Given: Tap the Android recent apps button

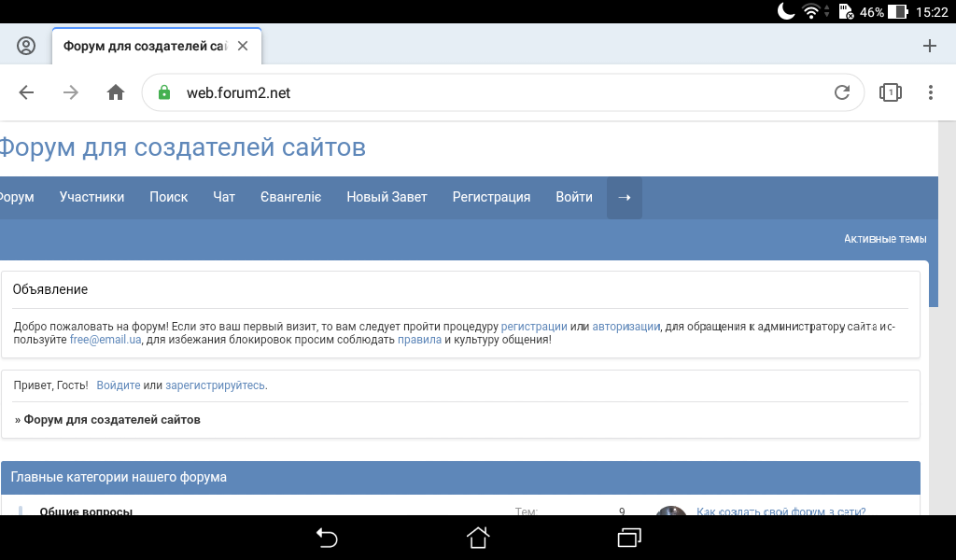Looking at the screenshot, I should click(x=629, y=538).
